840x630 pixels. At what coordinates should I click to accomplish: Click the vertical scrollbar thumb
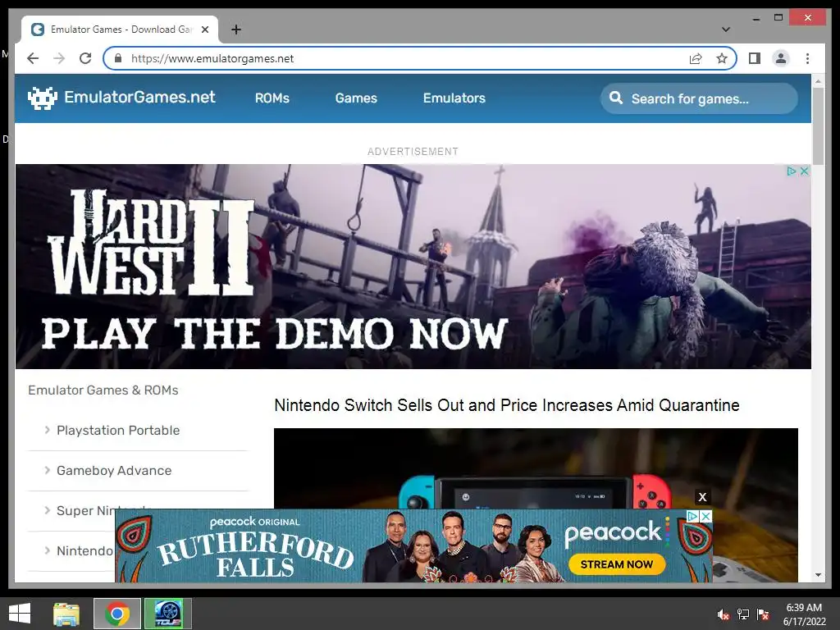point(818,126)
